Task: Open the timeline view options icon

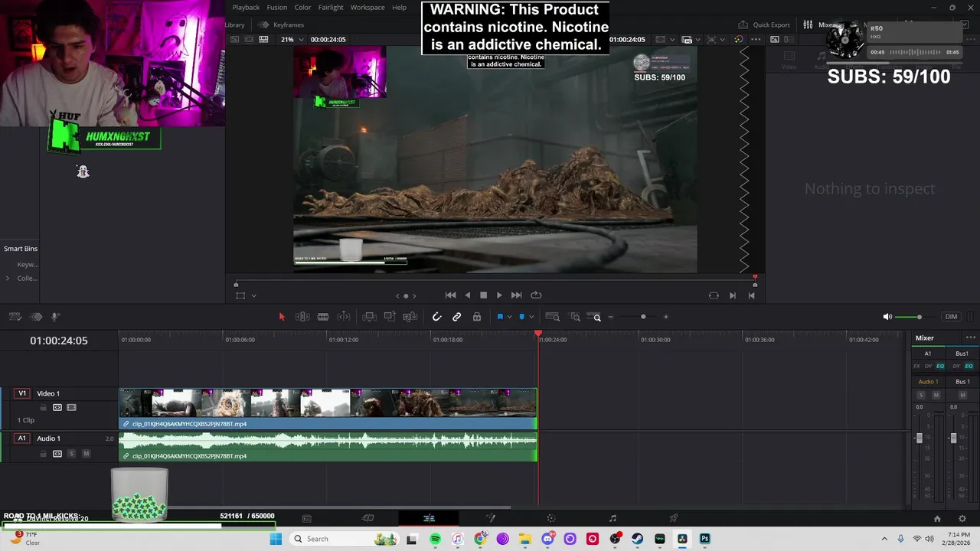Action: tap(15, 317)
